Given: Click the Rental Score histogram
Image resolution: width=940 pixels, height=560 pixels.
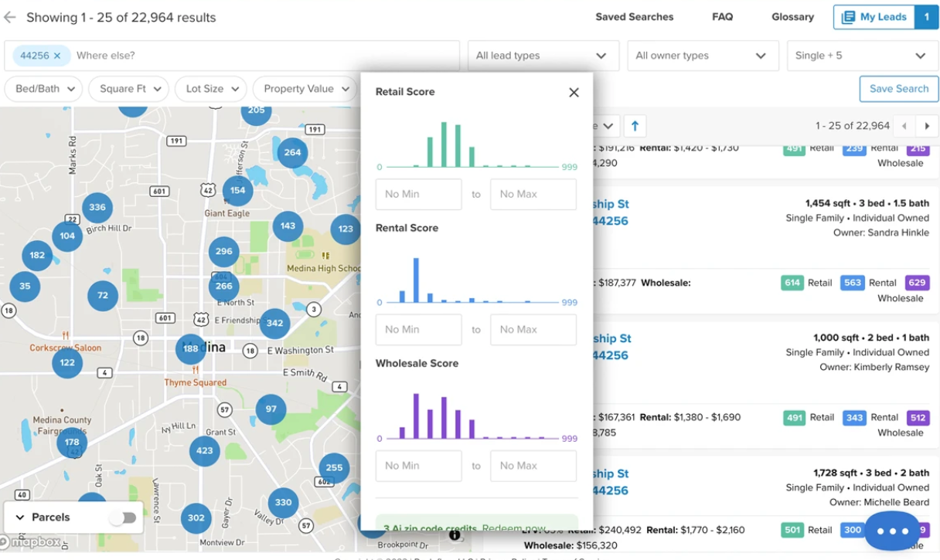Looking at the screenshot, I should coord(472,280).
